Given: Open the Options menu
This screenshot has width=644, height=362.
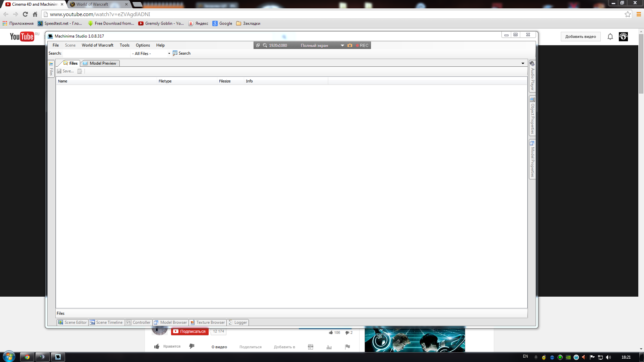Looking at the screenshot, I should [x=143, y=45].
